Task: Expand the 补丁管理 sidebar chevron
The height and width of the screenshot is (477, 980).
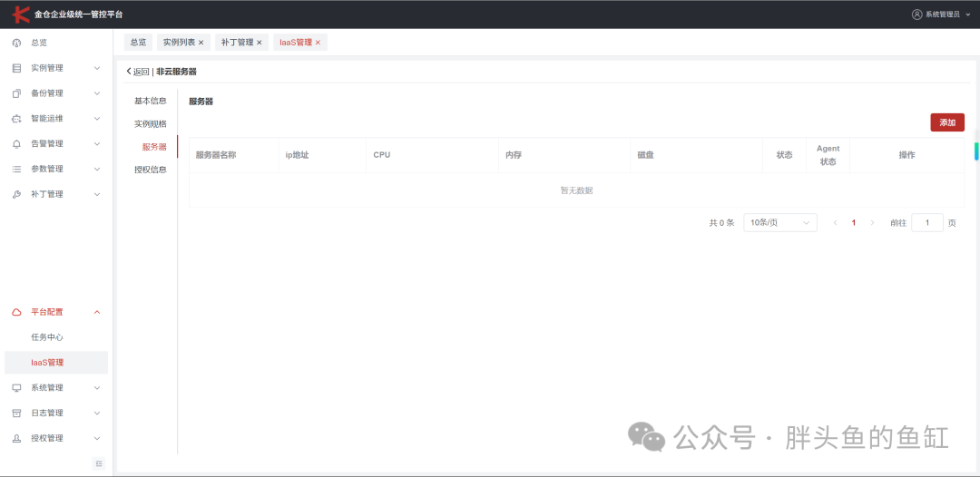Action: (97, 194)
